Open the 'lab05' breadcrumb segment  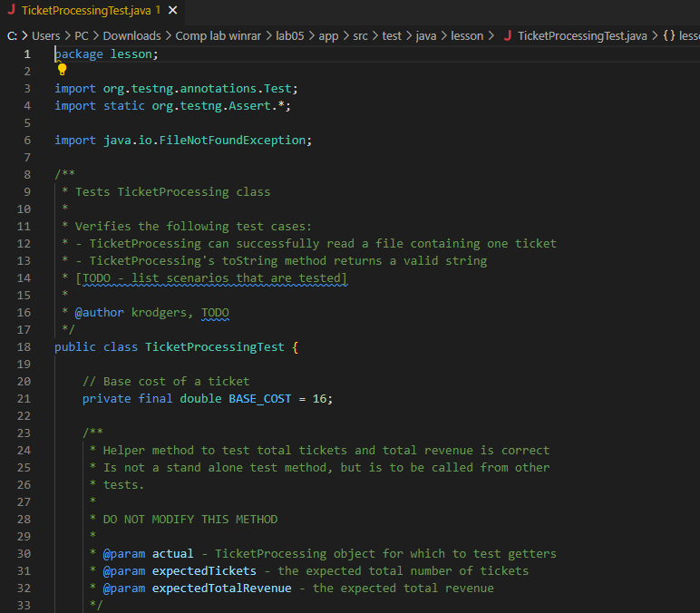click(x=290, y=35)
